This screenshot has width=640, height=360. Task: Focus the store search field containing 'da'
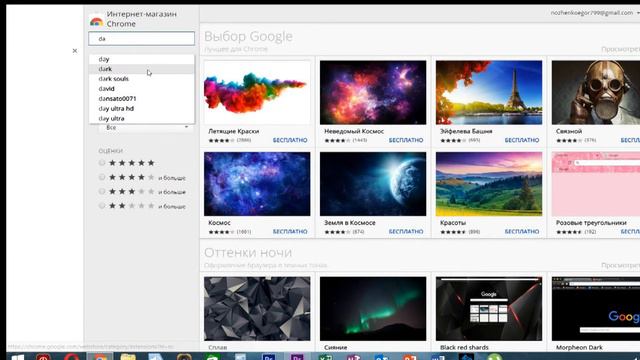tap(142, 38)
